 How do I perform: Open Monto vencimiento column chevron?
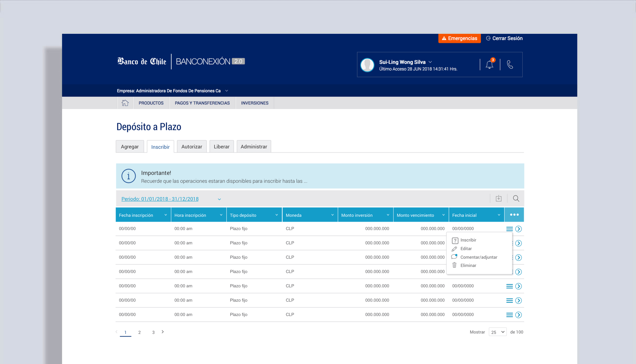(x=443, y=215)
